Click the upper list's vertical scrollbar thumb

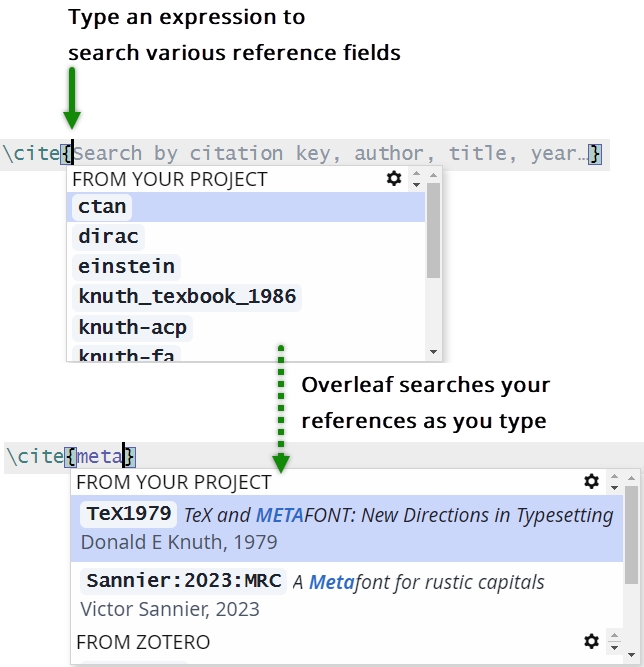433,232
